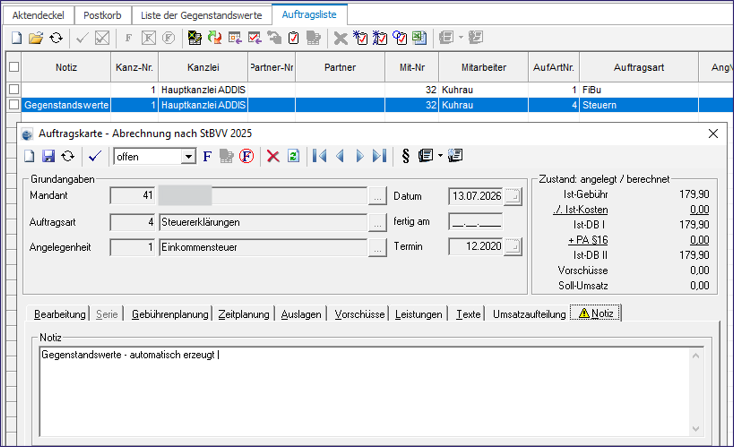Viewport: 734px width, 447px height.
Task: Open dropdown arrow beside list print icon
Action: coord(440,156)
